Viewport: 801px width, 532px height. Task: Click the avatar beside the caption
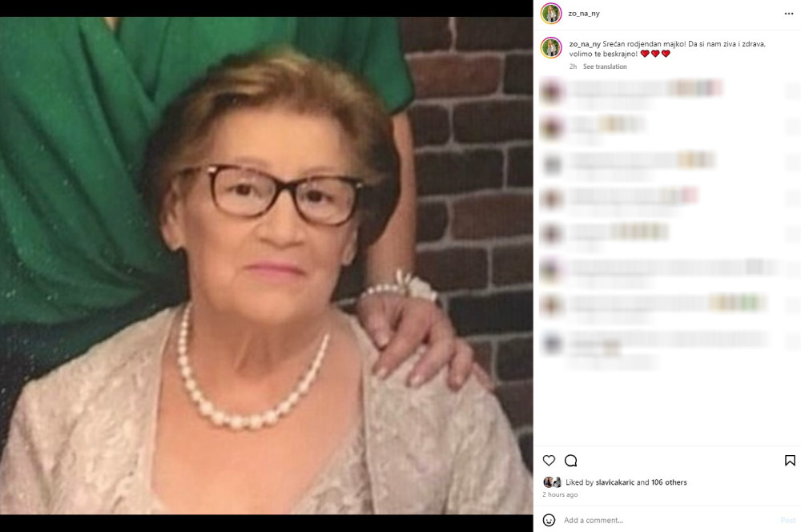click(551, 48)
